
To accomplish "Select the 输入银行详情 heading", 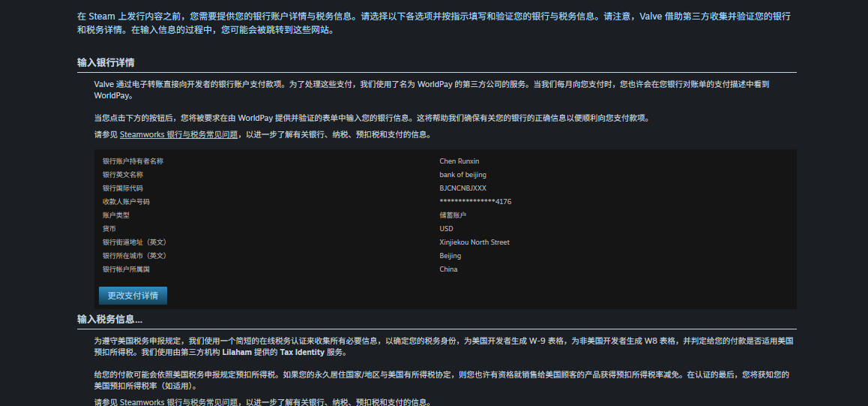I will [x=106, y=62].
